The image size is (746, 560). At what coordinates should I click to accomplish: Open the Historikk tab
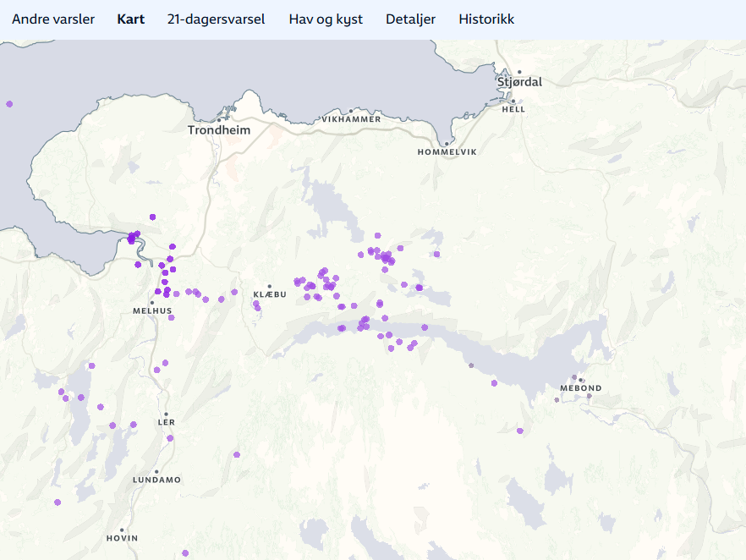486,19
